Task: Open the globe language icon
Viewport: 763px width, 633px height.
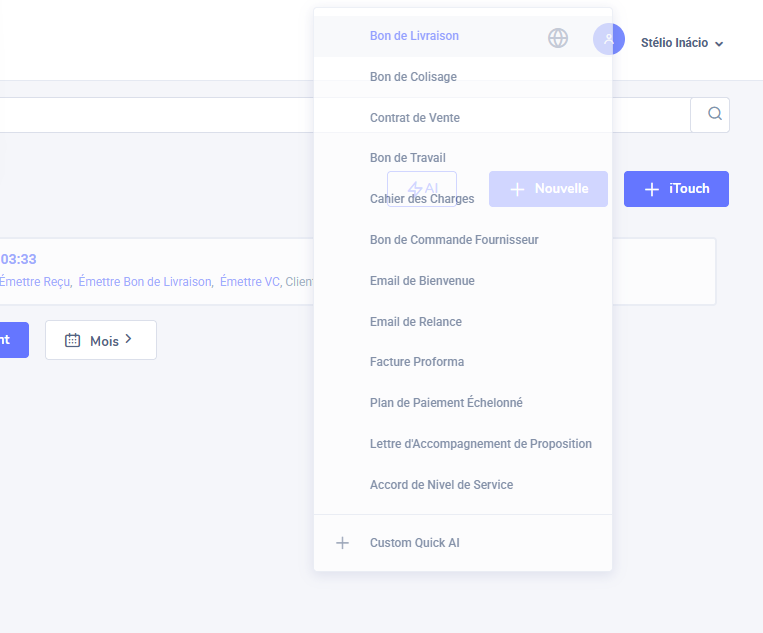Action: [x=558, y=38]
